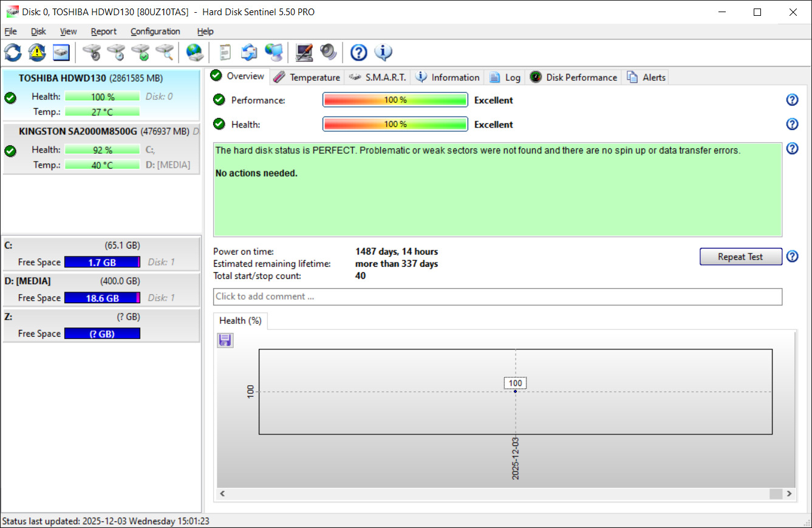The width and height of the screenshot is (812, 528).
Task: Switch to the Information tab
Action: (x=448, y=77)
